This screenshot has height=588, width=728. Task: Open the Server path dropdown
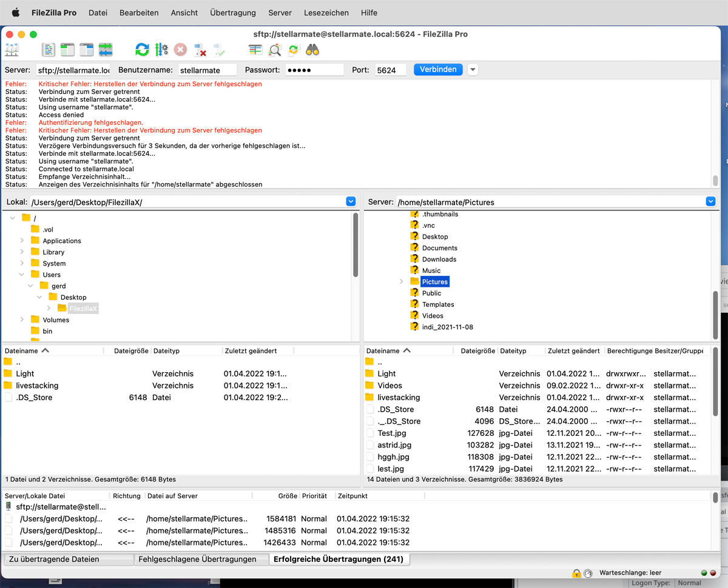click(x=711, y=202)
